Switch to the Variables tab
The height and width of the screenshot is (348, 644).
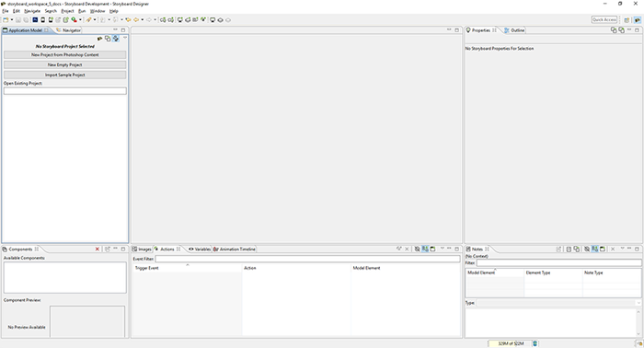pos(200,249)
